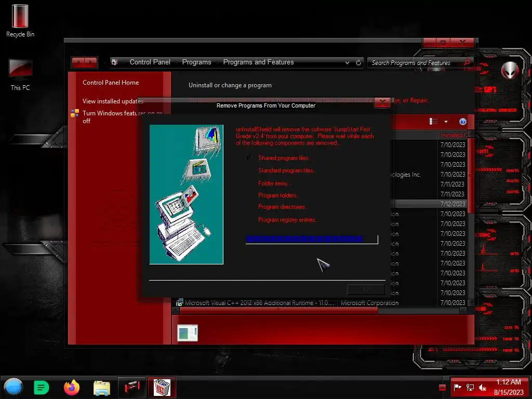Viewport: 532px width, 399px height.
Task: Click Program directories text
Action: coord(283,207)
